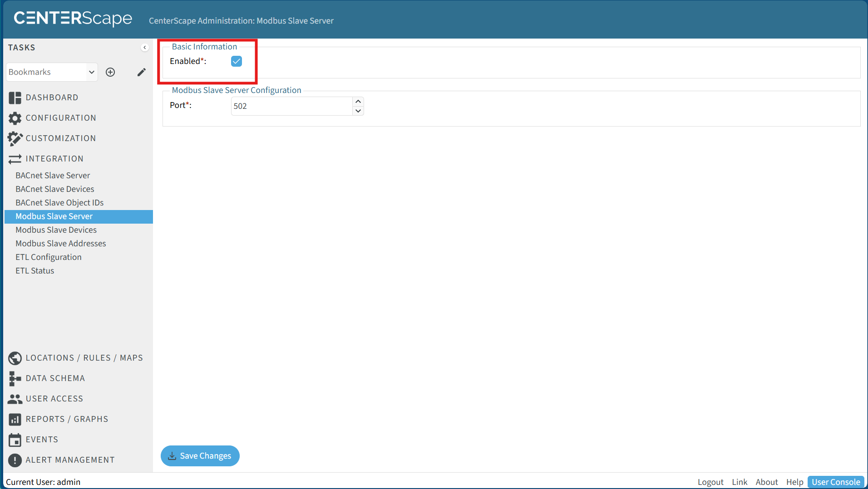868x489 pixels.
Task: Click the Logout link
Action: (x=710, y=482)
